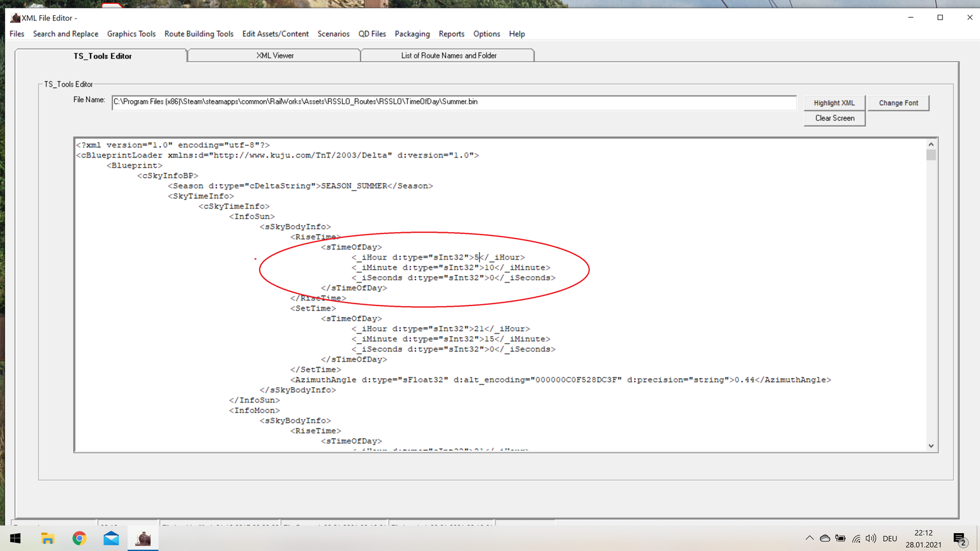Viewport: 980px width, 551px height.
Task: Click the editor scrollbar down arrow
Action: [x=932, y=446]
